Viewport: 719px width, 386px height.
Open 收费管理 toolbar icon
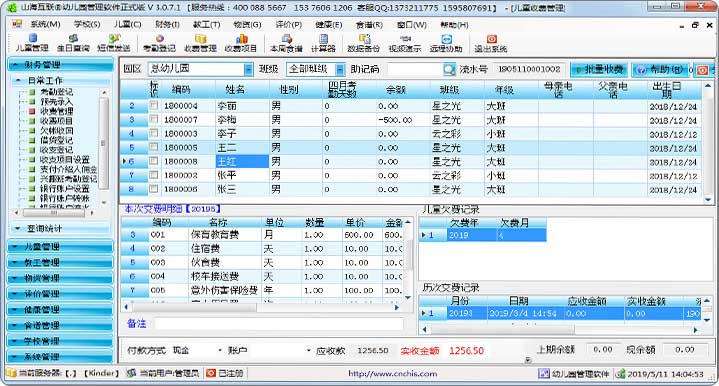click(x=200, y=43)
